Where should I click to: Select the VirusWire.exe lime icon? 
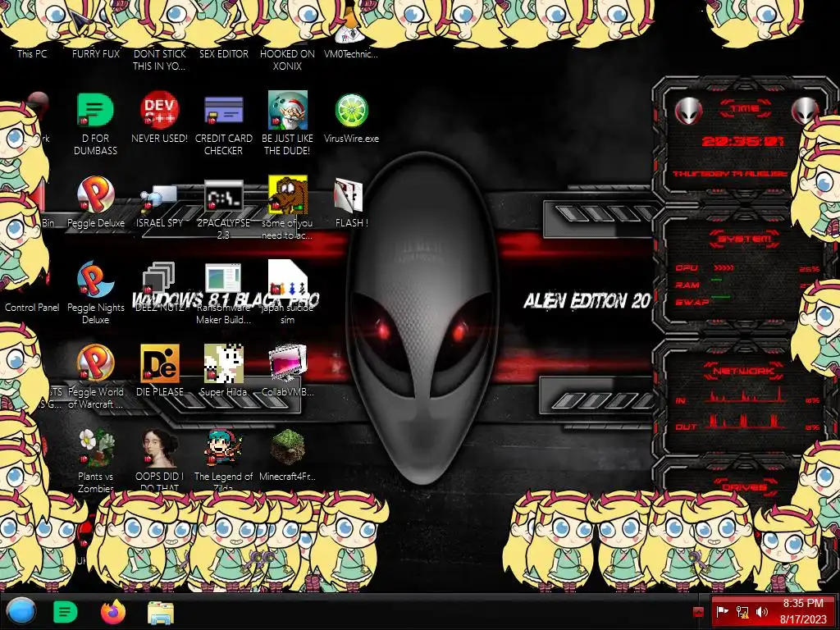351,111
